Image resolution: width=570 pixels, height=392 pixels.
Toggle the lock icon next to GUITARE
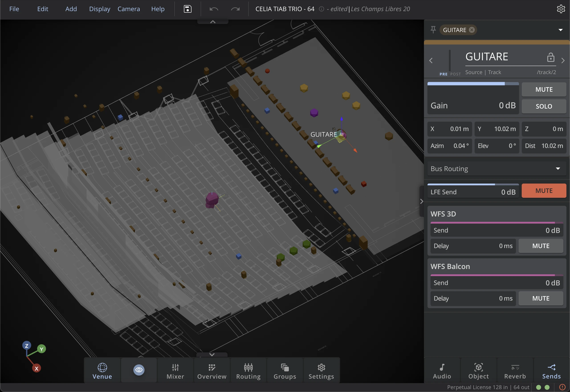551,57
